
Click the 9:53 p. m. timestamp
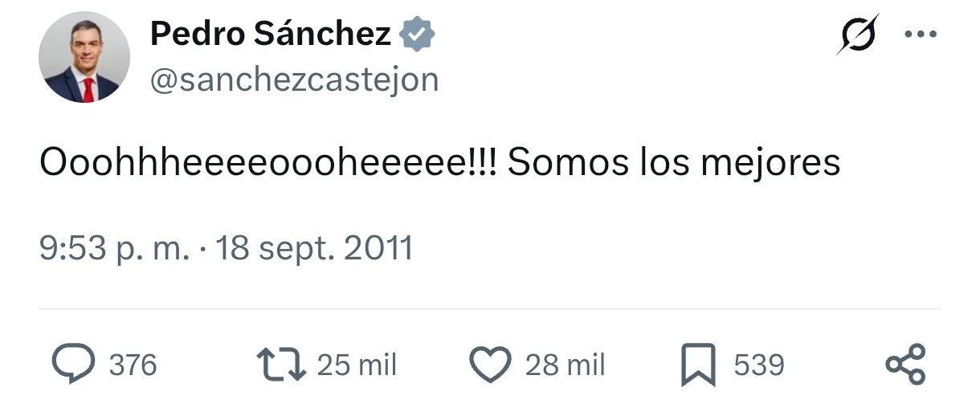pyautogui.click(x=114, y=249)
